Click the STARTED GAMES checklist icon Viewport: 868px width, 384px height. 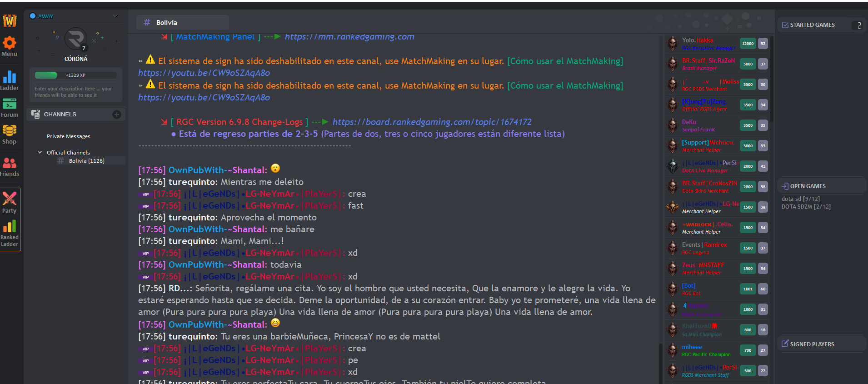[x=785, y=25]
